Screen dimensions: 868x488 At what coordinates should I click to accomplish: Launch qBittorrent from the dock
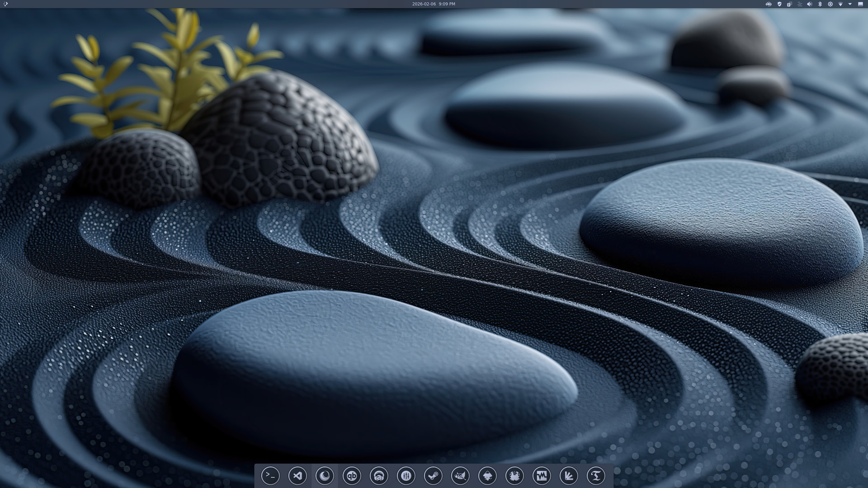point(352,476)
